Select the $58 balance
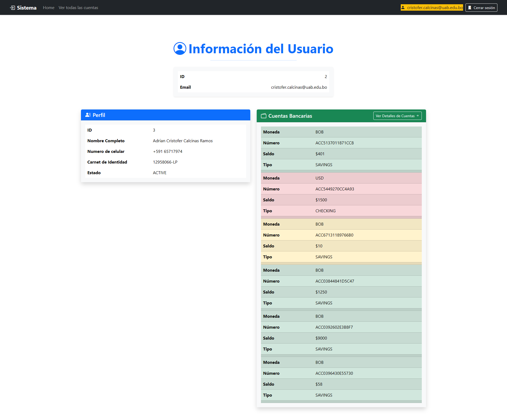This screenshot has width=507, height=420. point(319,384)
